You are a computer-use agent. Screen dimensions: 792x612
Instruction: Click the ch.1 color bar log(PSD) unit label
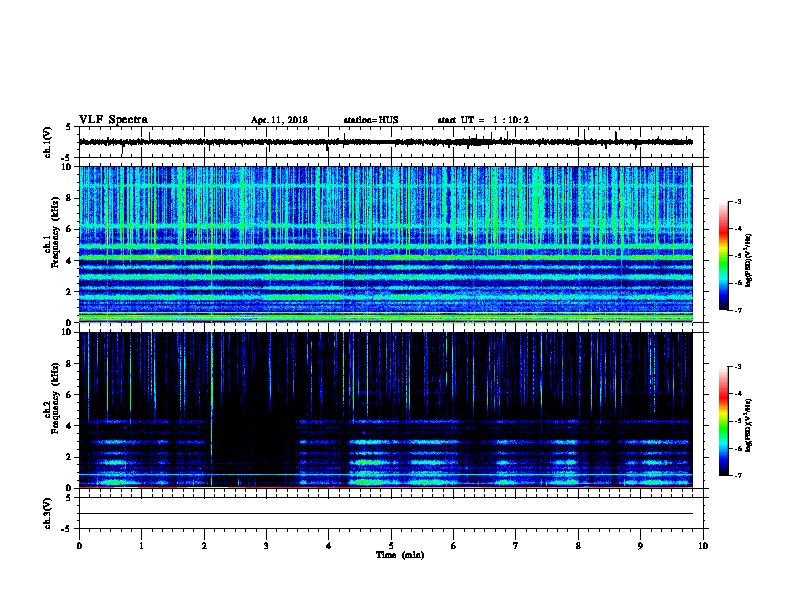click(748, 260)
